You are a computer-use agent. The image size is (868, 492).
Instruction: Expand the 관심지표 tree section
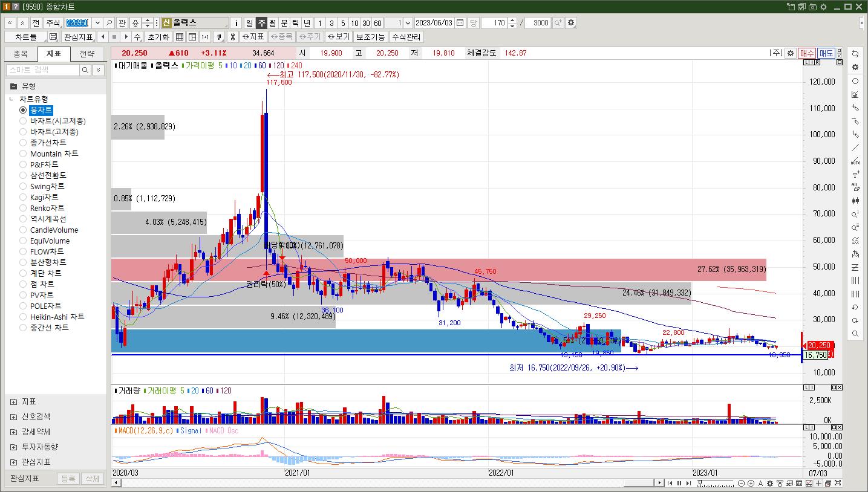[13, 462]
